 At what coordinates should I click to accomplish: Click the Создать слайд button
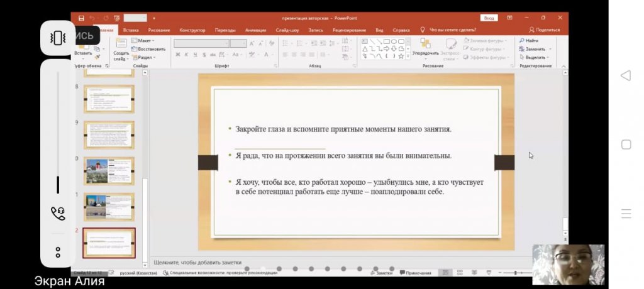[x=121, y=49]
